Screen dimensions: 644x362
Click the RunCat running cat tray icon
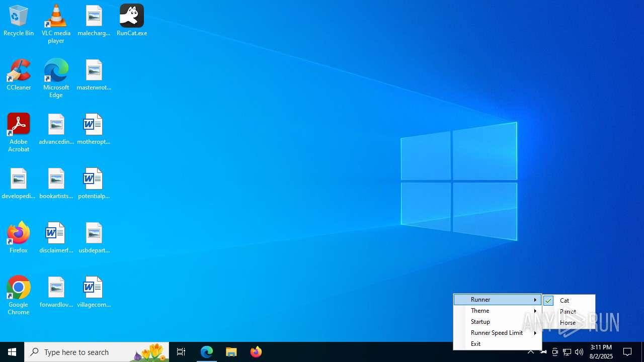(543, 352)
